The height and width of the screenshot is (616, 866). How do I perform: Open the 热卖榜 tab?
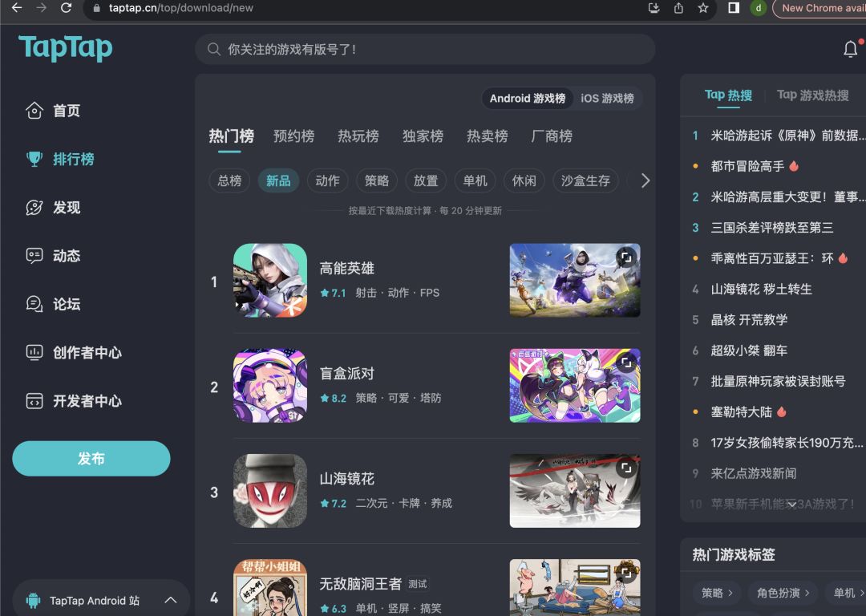pos(488,136)
